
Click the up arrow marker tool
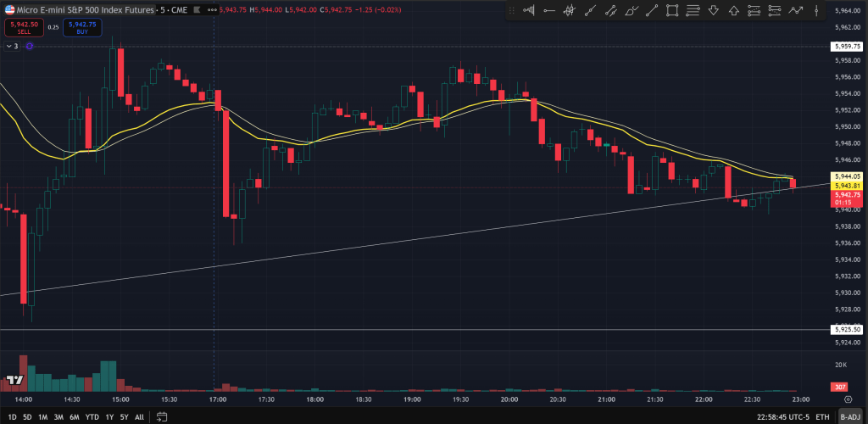coord(733,11)
